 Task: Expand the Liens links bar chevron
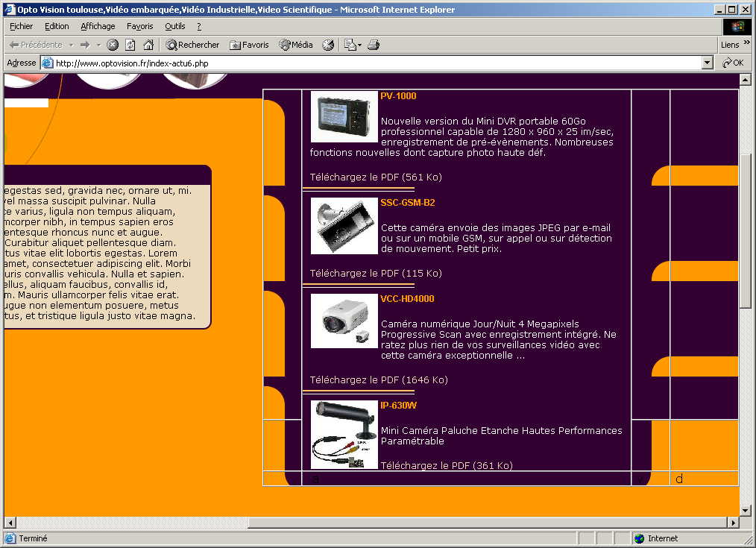coord(747,42)
